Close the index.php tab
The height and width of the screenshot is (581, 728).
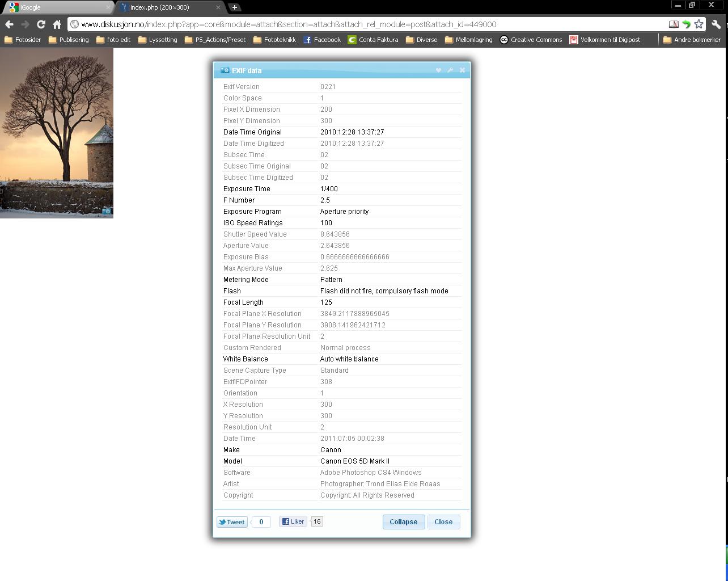(x=218, y=7)
